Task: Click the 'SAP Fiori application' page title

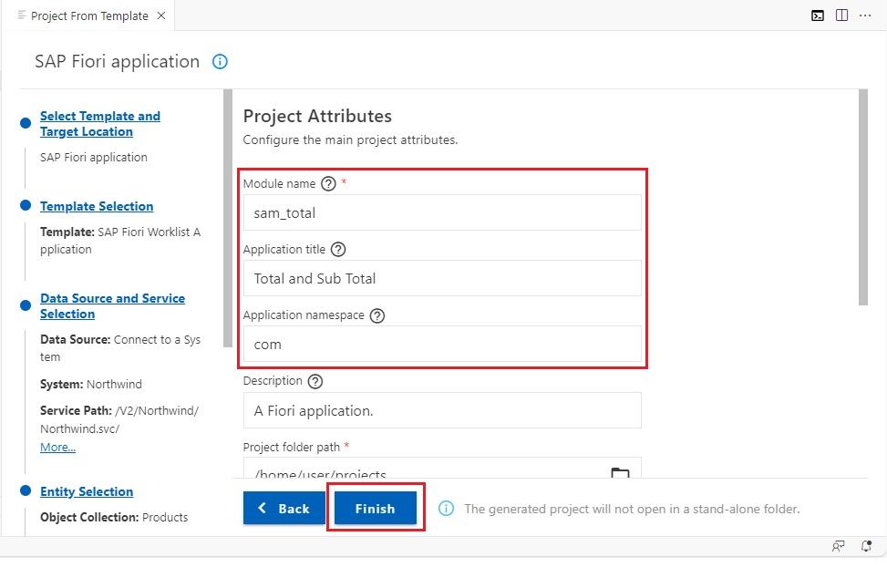Action: (x=117, y=61)
